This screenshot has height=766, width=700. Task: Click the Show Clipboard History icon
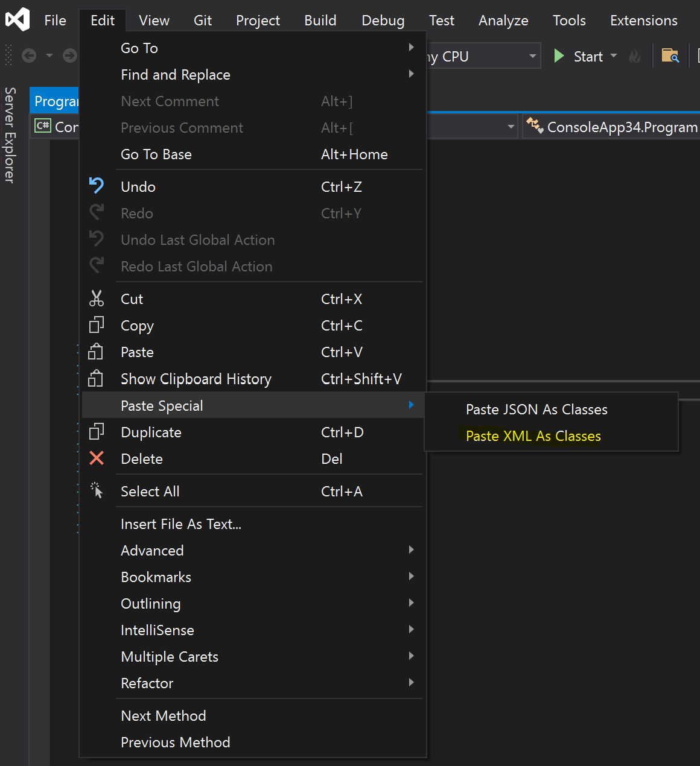click(97, 378)
